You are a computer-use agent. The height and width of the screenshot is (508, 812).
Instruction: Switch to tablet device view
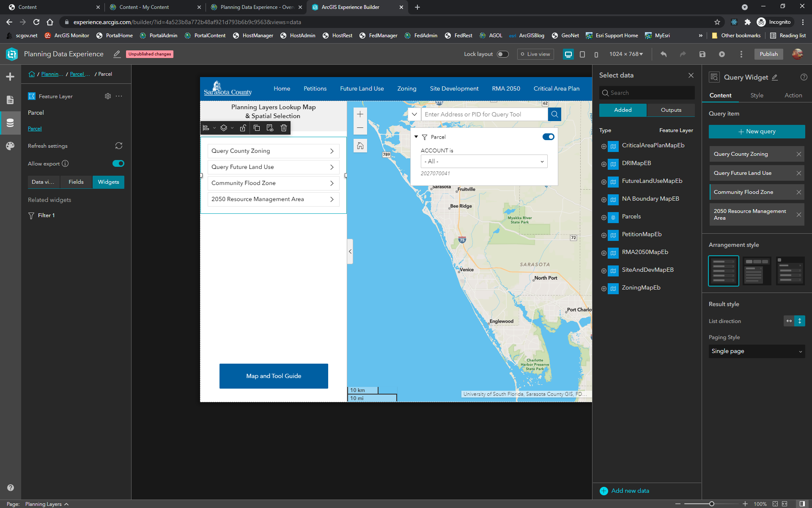[x=582, y=54]
